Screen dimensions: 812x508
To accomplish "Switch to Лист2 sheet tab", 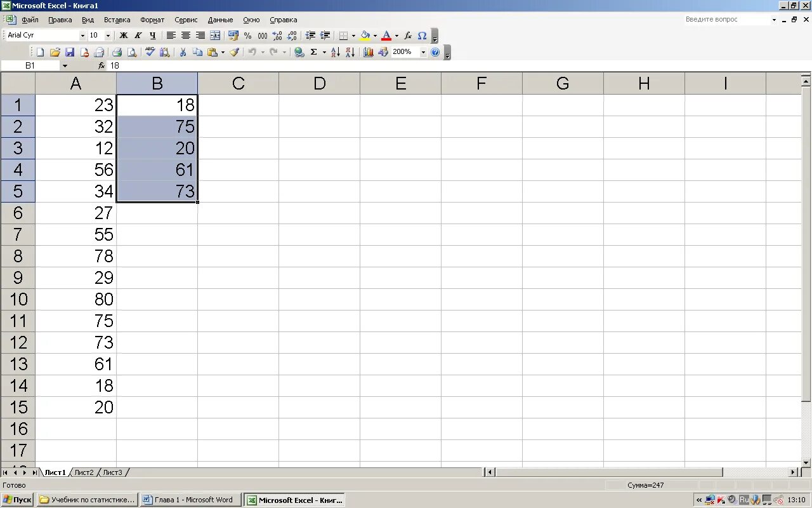I will point(84,472).
